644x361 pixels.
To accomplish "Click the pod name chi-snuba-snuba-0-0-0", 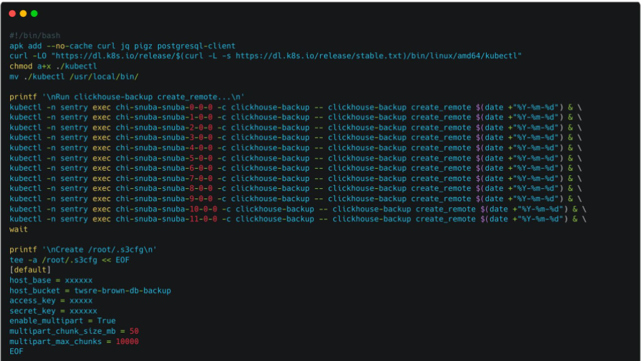I will (x=164, y=107).
